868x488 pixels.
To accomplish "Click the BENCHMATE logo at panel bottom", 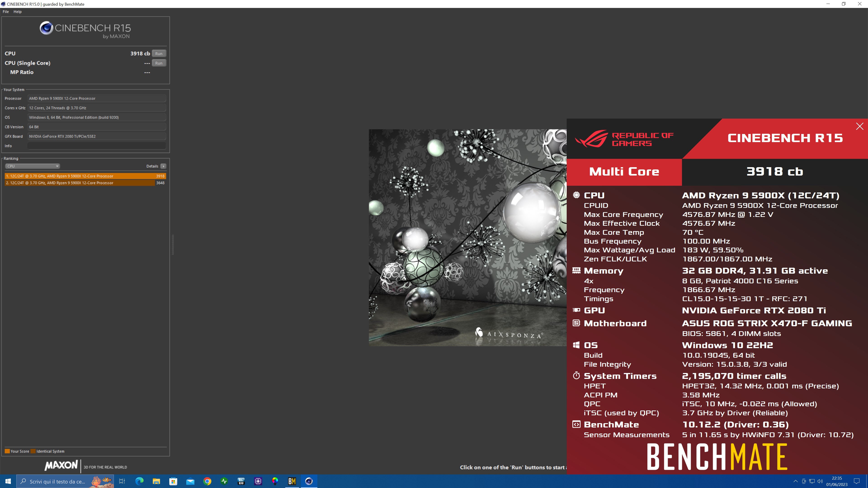I will point(717,457).
